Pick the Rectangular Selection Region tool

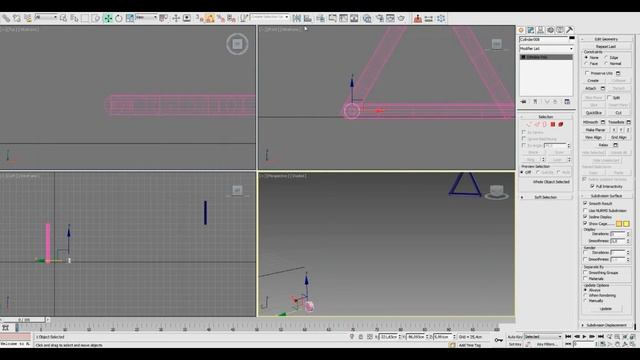[85, 18]
